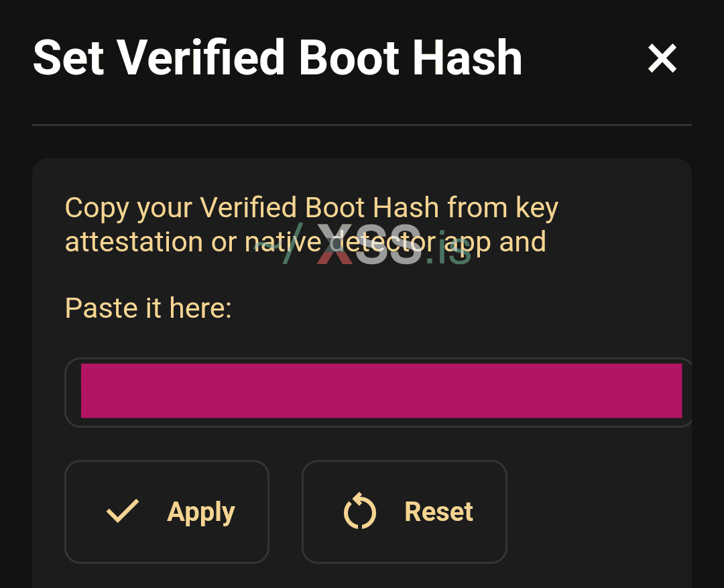Image resolution: width=724 pixels, height=588 pixels.
Task: Click the redacted magenta hash value
Action: point(381,391)
